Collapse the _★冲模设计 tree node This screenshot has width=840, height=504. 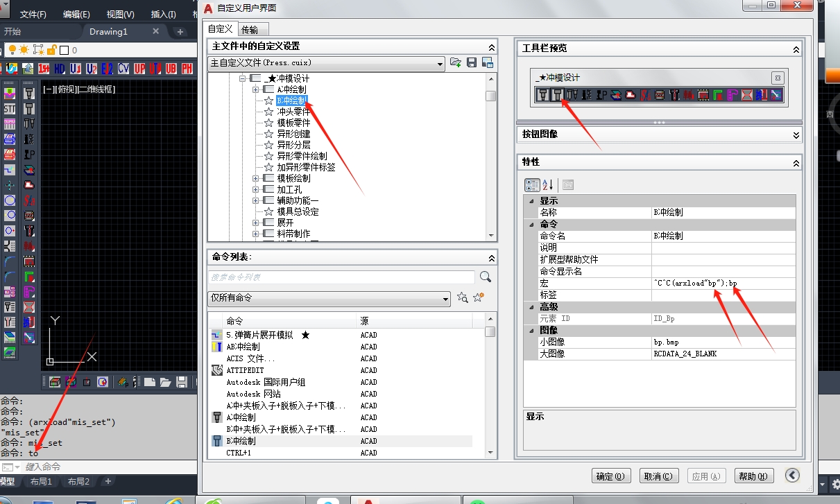[x=243, y=78]
